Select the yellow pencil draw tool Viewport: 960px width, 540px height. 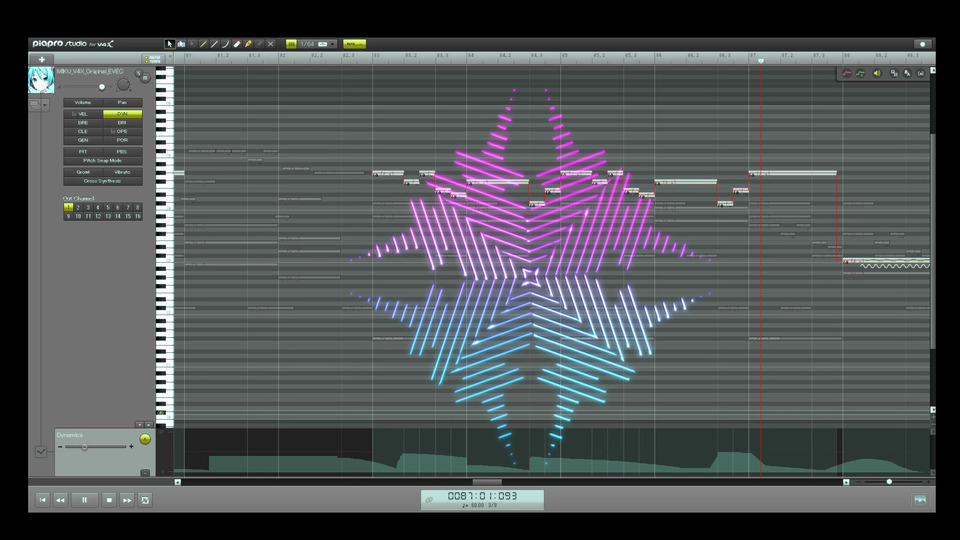[x=203, y=44]
